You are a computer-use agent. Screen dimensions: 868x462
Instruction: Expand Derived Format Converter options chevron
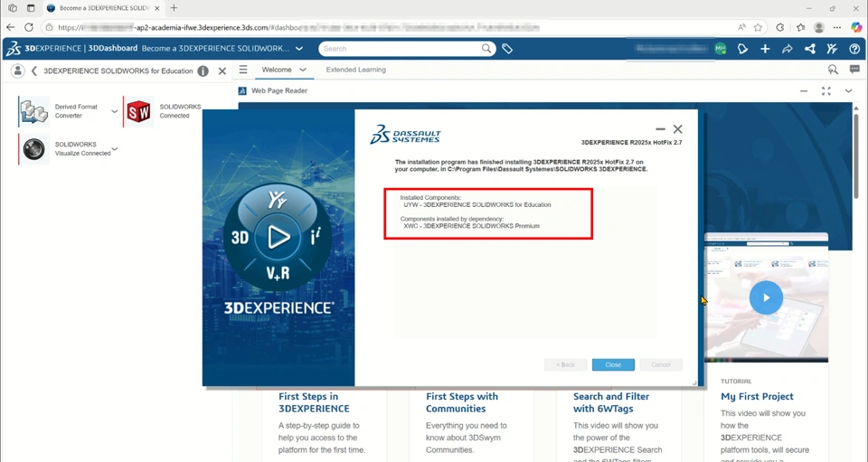(114, 111)
